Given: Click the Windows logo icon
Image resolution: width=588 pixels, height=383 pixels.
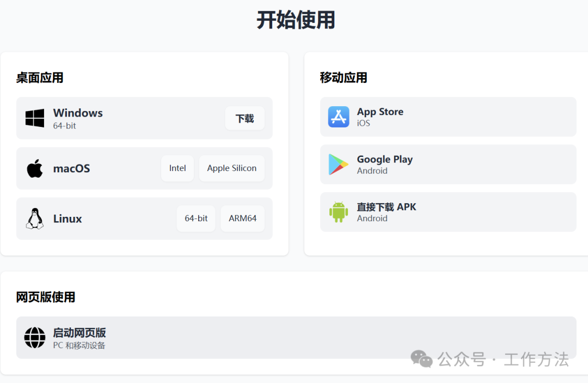Looking at the screenshot, I should [x=35, y=118].
